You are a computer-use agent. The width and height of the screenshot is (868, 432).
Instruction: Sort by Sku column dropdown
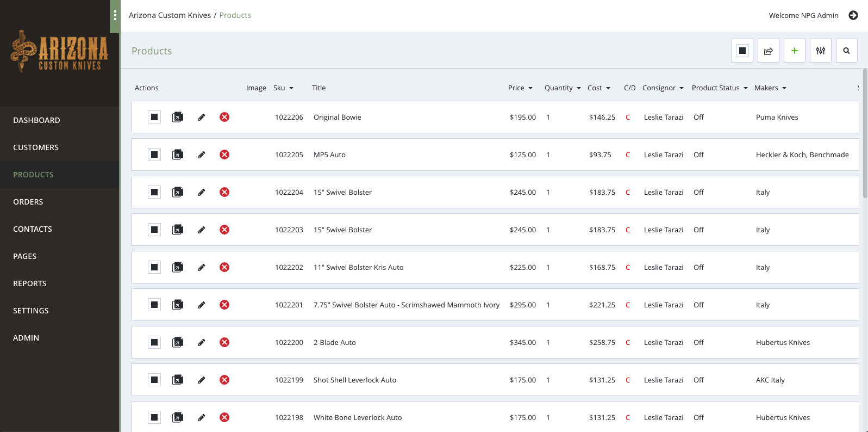coord(283,88)
